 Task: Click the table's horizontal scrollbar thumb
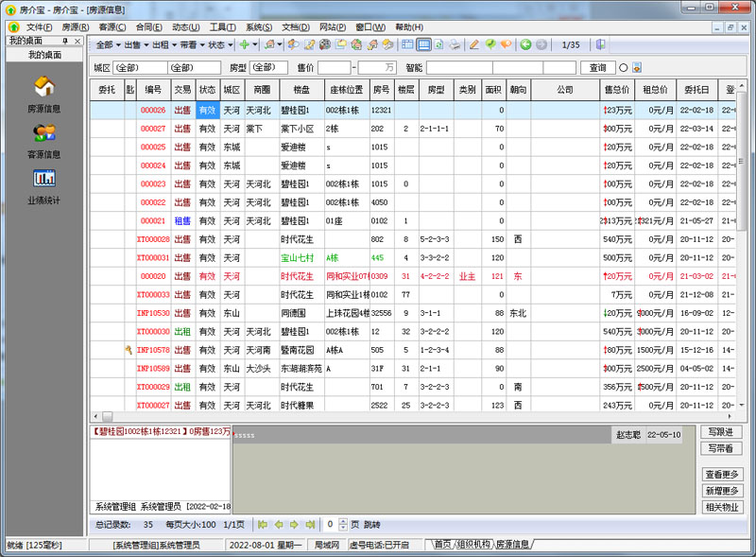point(108,416)
